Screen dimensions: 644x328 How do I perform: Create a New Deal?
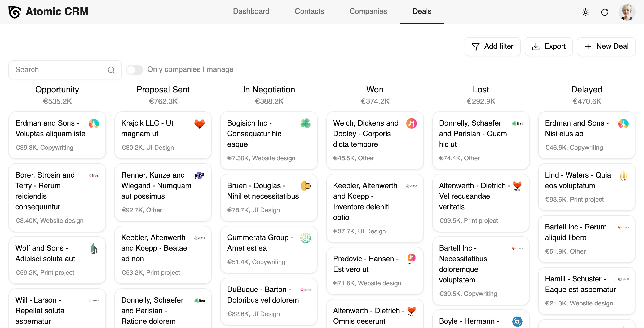[606, 47]
